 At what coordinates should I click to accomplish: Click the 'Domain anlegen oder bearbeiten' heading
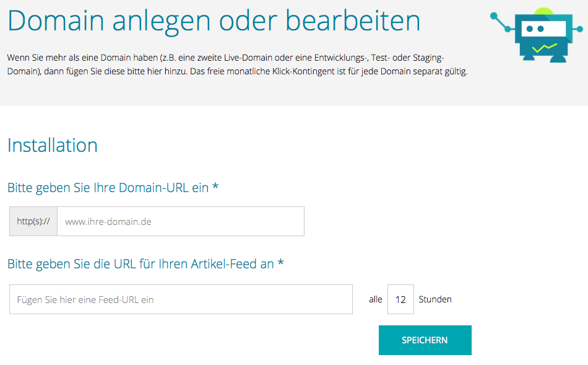pyautogui.click(x=214, y=21)
